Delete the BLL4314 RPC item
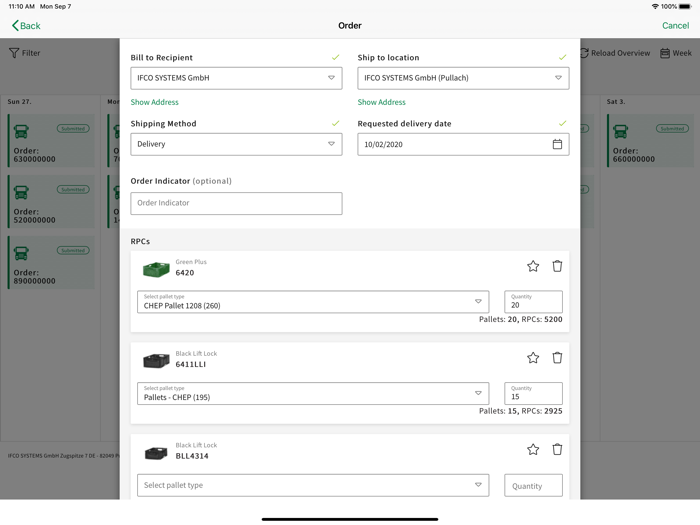700x525 pixels. (557, 450)
